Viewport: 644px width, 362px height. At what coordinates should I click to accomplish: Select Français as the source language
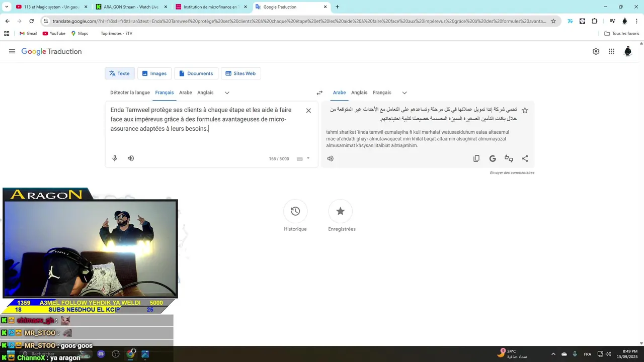(165, 93)
